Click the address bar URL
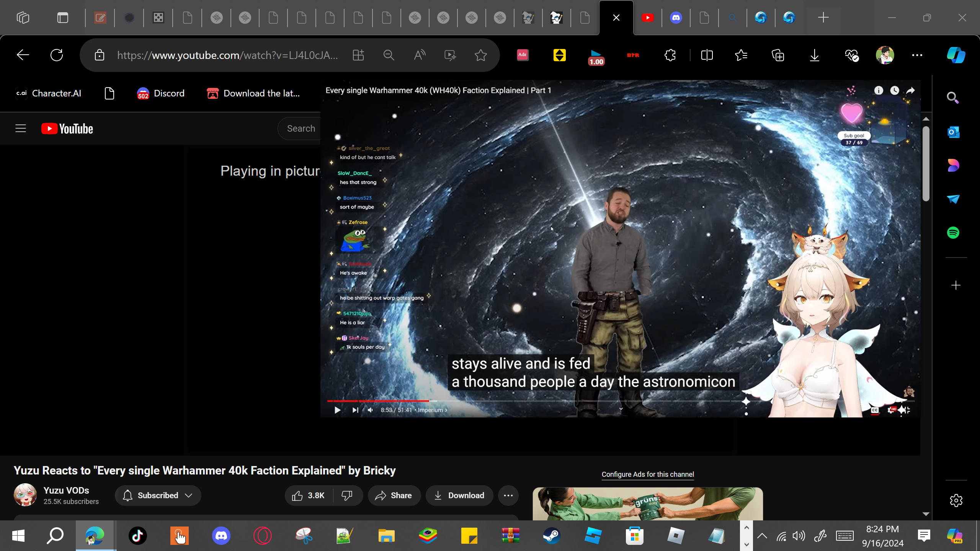This screenshot has width=980, height=551. [227, 55]
